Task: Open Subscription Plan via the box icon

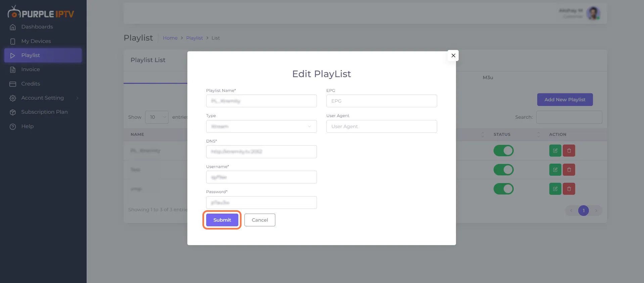Action: pos(13,112)
